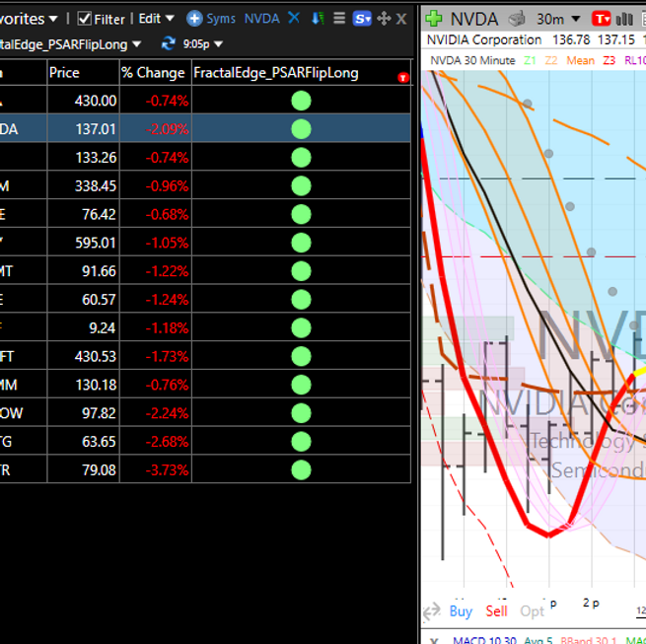Click the green Z1 legend label
Image resolution: width=646 pixels, height=644 pixels.
tap(530, 61)
